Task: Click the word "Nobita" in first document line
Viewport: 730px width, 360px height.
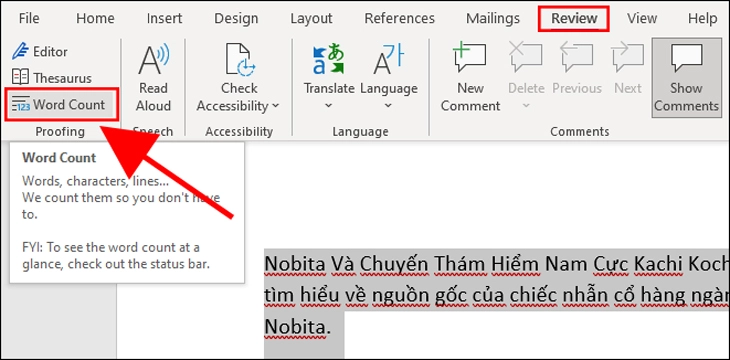Action: (x=295, y=265)
